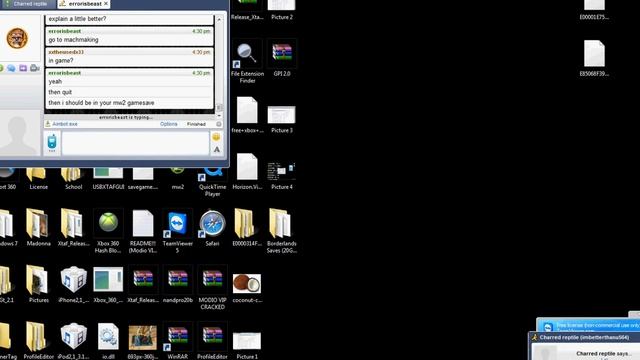
Task: Open file transfer Options
Action: coord(169,124)
